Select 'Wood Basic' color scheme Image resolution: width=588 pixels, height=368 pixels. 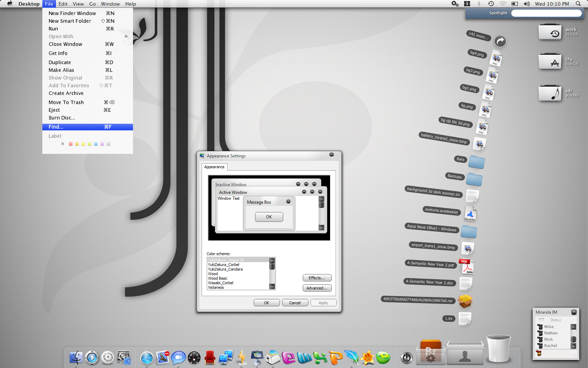pyautogui.click(x=238, y=278)
